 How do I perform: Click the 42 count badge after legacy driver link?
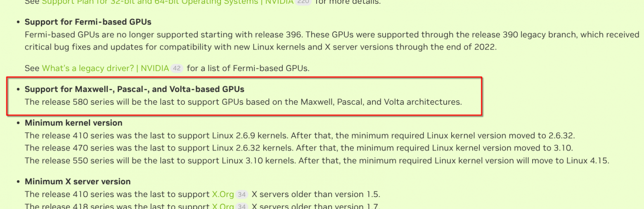coord(177,68)
